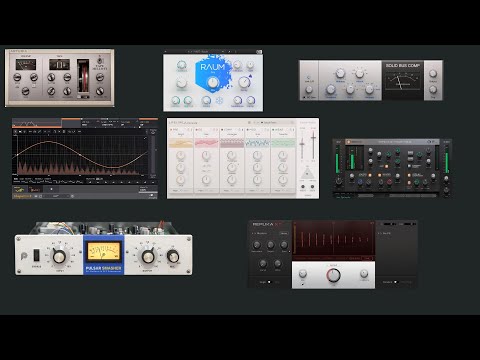
Task: Click the Input knob on Pulsar Smasher
Action: tap(59, 256)
